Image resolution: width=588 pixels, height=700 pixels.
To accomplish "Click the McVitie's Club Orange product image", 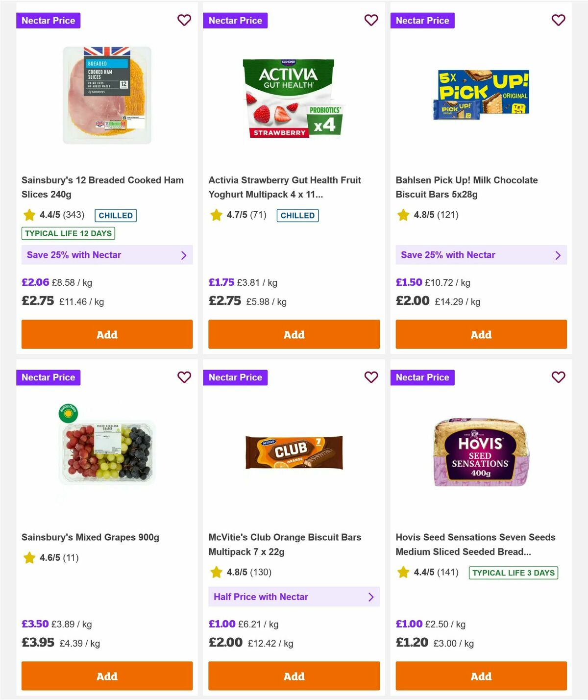I will [294, 452].
